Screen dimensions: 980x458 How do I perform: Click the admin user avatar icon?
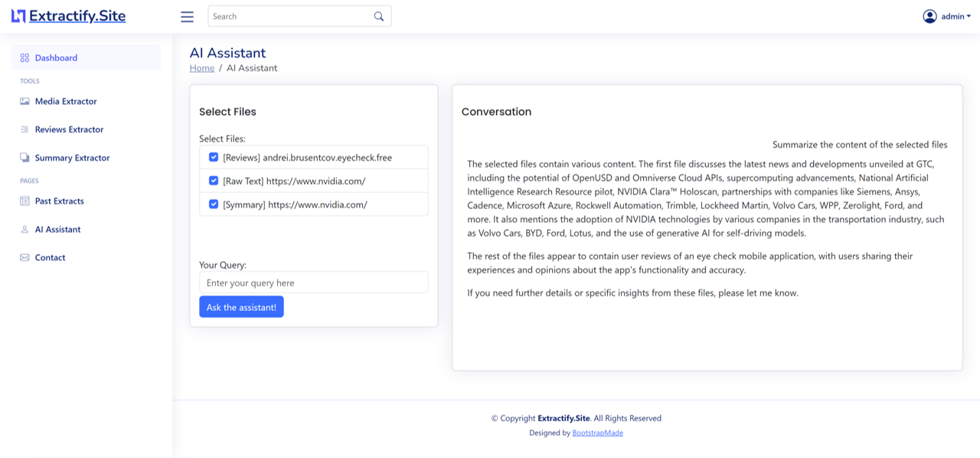click(929, 16)
